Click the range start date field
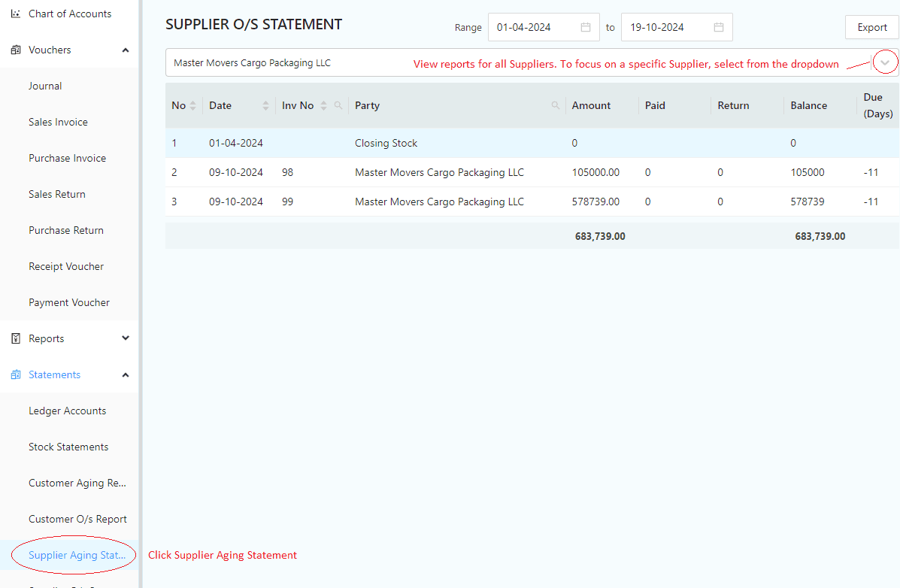 pyautogui.click(x=544, y=27)
